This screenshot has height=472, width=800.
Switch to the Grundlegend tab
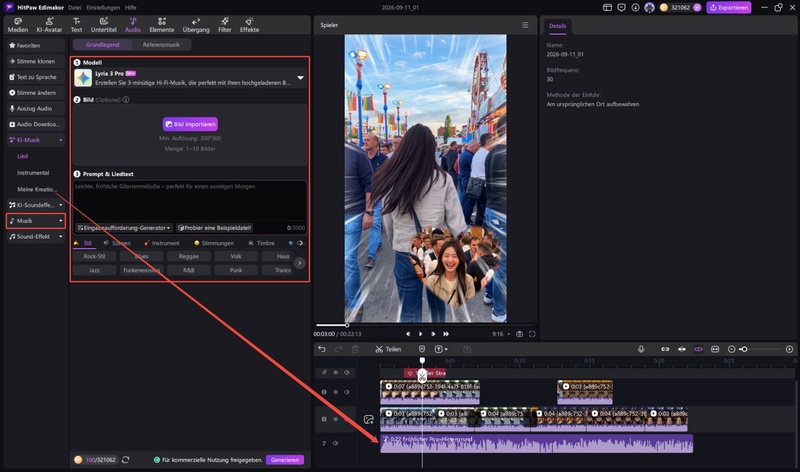(103, 45)
